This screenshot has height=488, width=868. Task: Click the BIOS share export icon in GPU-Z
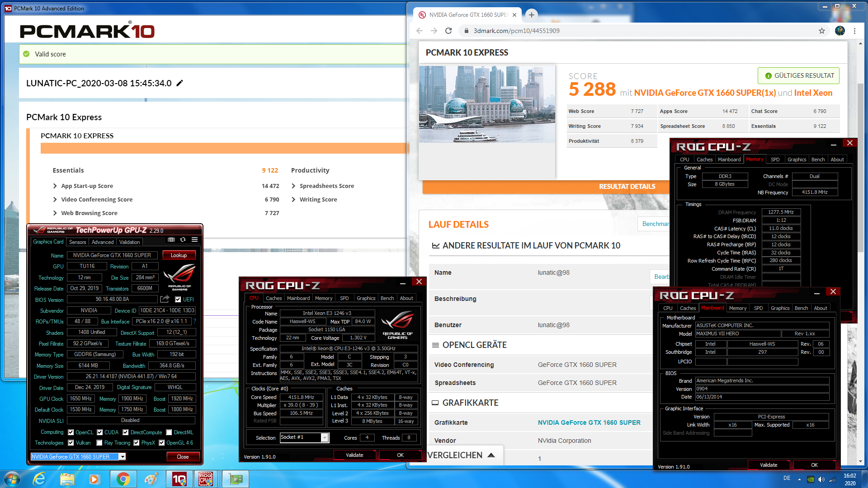[x=165, y=299]
